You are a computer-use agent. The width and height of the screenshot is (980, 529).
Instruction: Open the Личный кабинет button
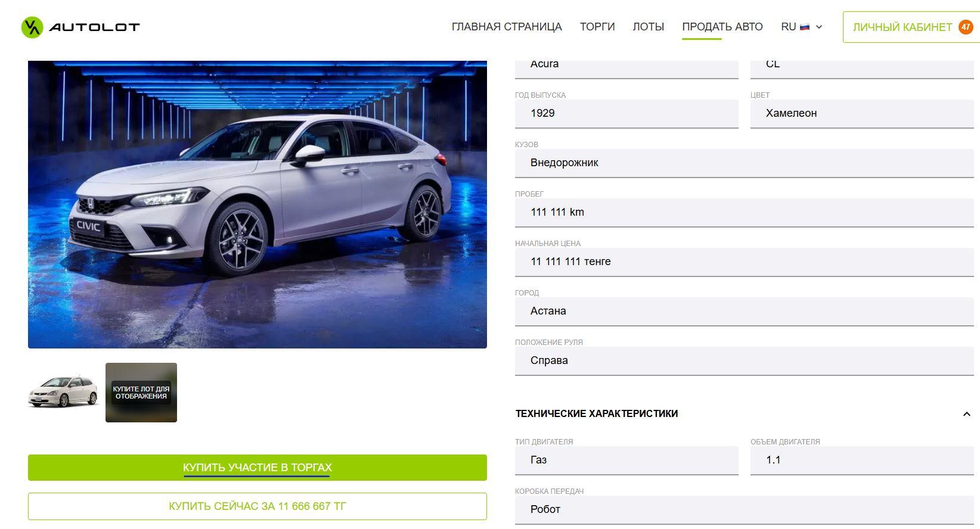click(x=911, y=27)
